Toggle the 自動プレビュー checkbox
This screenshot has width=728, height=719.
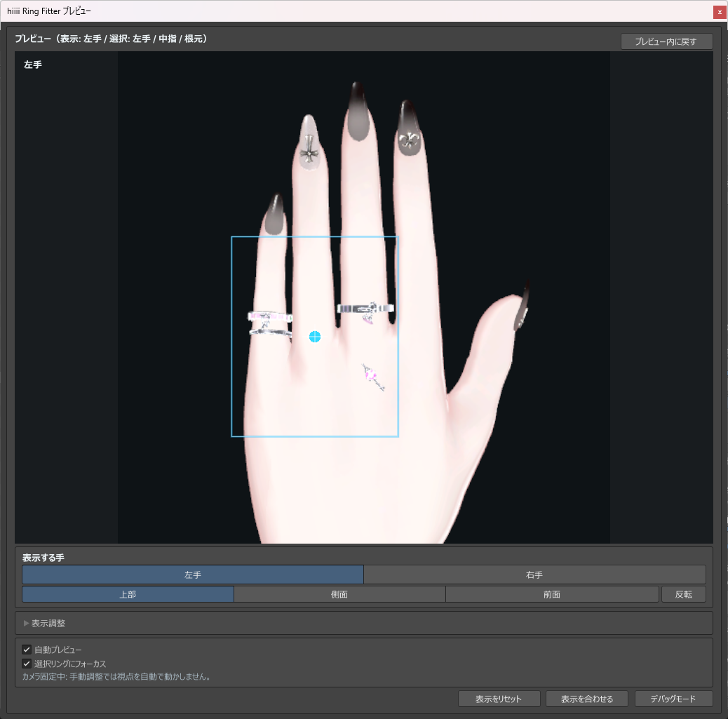coord(27,650)
